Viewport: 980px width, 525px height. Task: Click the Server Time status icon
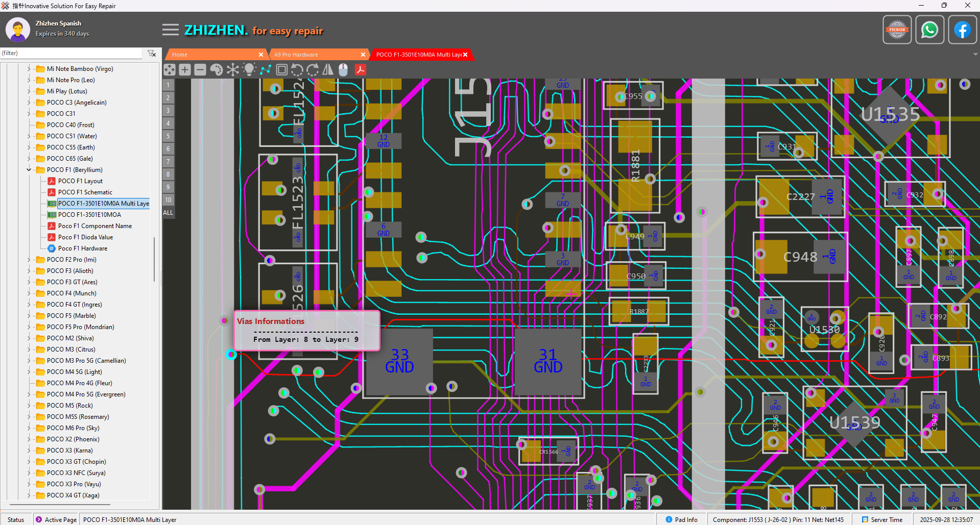coord(865,519)
